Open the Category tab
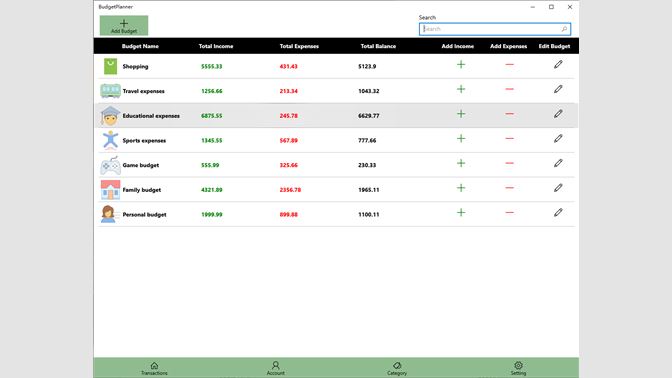The image size is (672, 378). click(x=397, y=368)
